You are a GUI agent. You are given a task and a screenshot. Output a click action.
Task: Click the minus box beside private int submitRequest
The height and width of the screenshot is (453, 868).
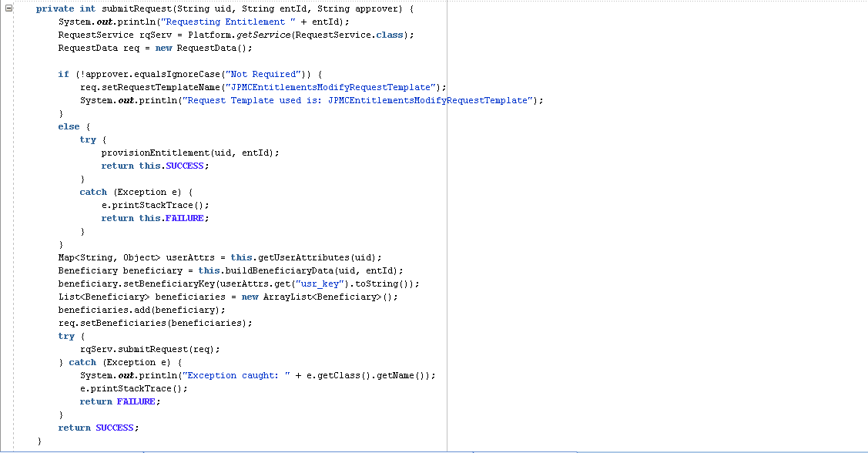coord(8,8)
